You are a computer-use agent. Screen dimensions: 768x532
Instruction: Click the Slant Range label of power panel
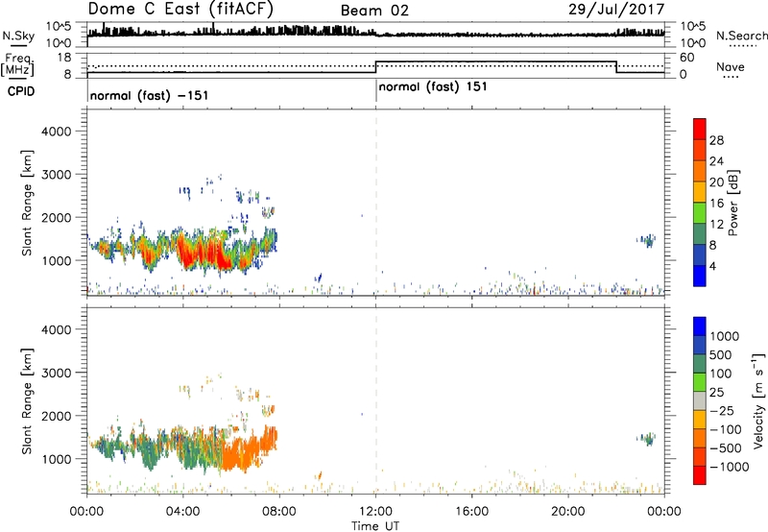(27, 203)
